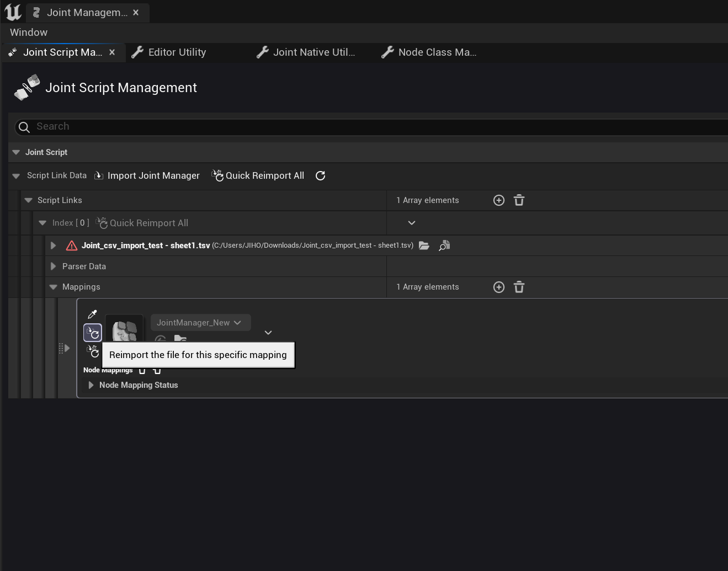Viewport: 728px width, 571px height.
Task: Switch to the Editor Utility tab
Action: click(177, 52)
